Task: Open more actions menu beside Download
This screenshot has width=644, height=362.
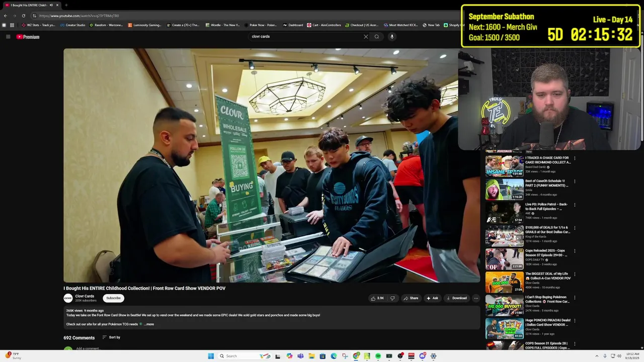Action: (x=476, y=298)
